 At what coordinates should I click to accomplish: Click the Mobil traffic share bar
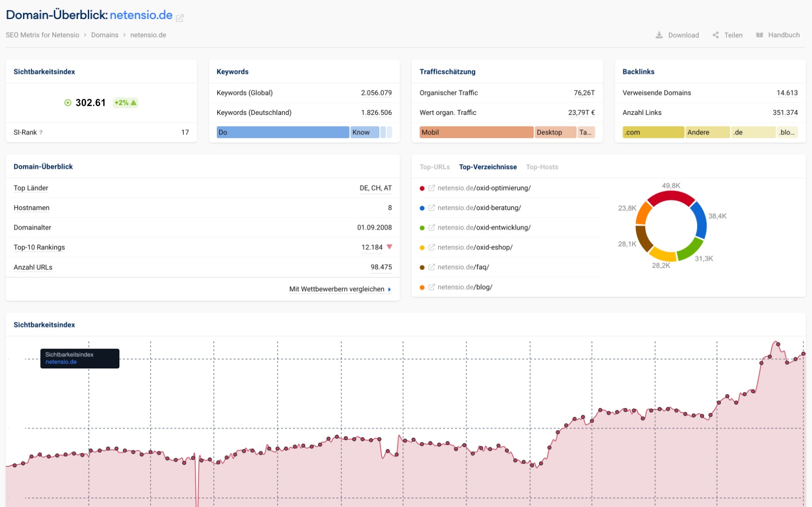point(476,133)
